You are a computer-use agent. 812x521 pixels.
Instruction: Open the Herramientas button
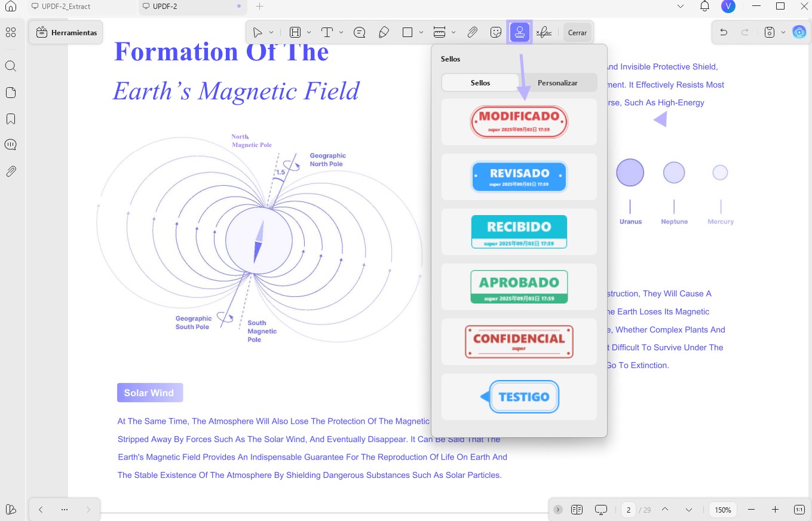(66, 32)
